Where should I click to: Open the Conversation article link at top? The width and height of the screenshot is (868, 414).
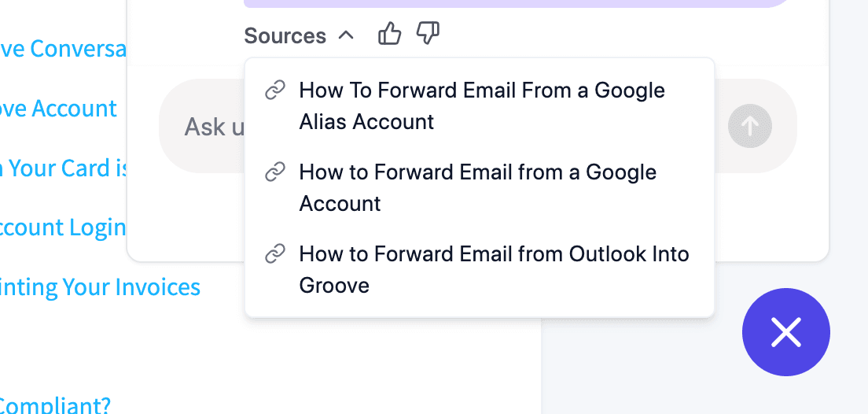pos(63,49)
